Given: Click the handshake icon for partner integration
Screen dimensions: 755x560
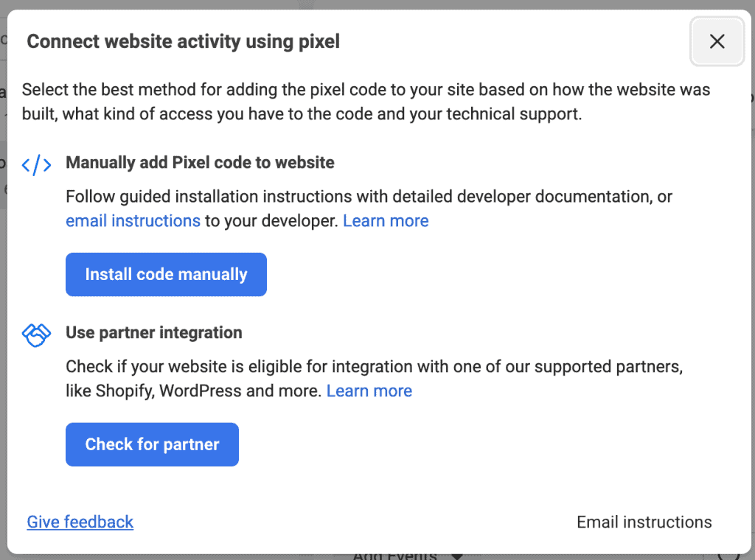Looking at the screenshot, I should [x=36, y=334].
